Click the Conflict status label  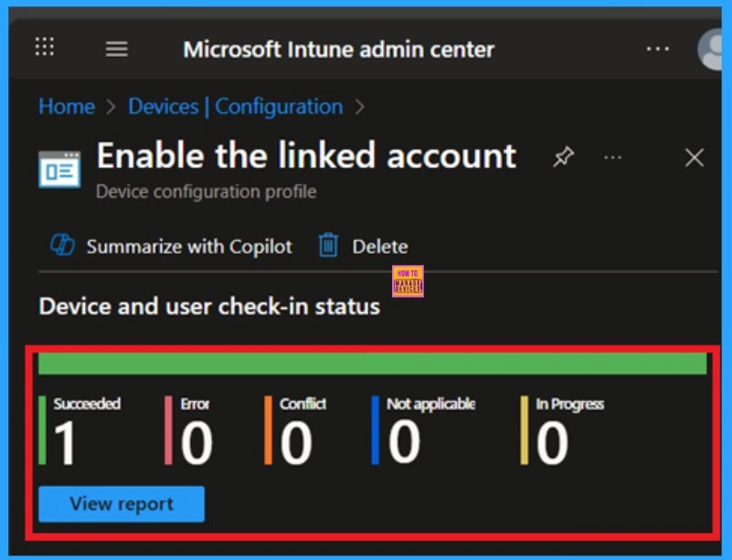pos(303,404)
